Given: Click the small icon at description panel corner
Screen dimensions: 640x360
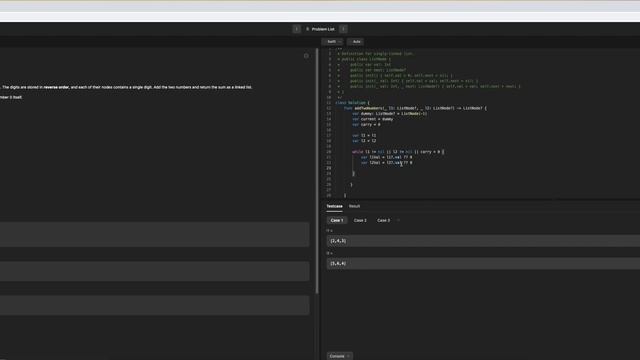Looking at the screenshot, I should click(x=306, y=56).
